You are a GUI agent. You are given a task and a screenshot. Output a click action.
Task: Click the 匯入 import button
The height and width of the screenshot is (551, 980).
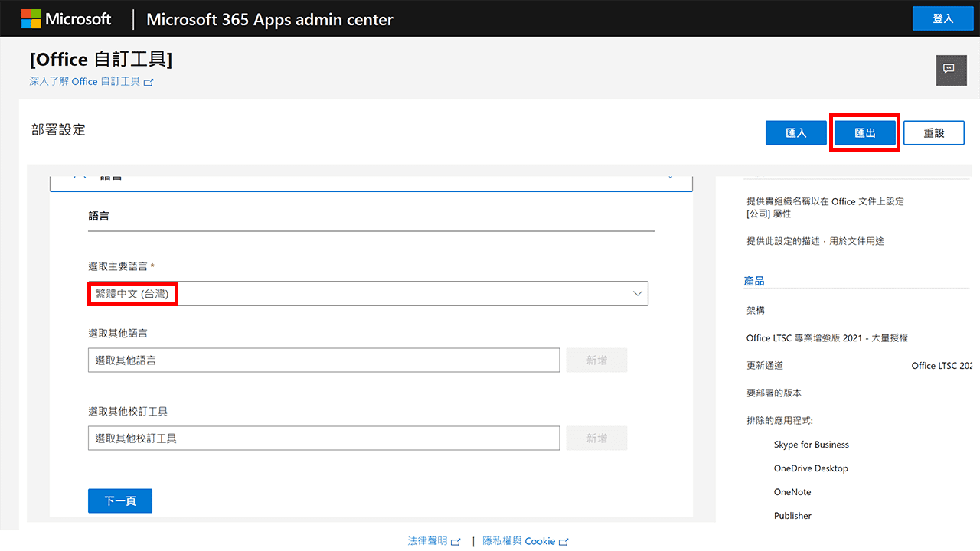coord(796,132)
